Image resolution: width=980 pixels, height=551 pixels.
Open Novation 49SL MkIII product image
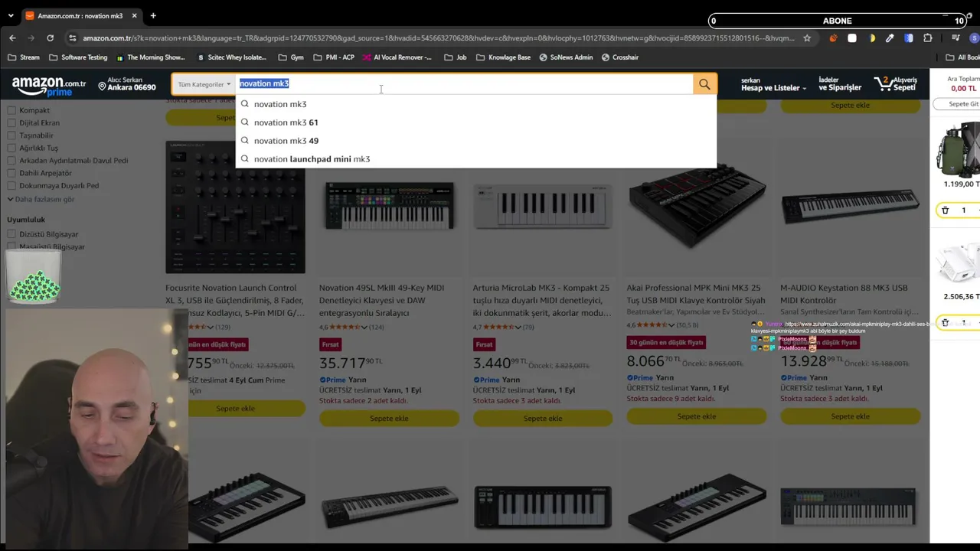tap(389, 207)
